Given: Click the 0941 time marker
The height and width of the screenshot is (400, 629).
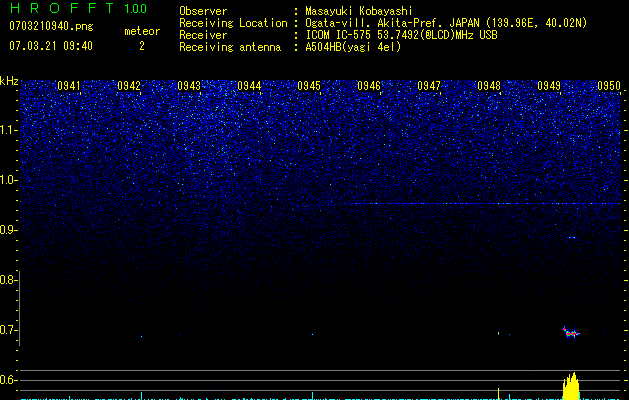Looking at the screenshot, I should (69, 86).
